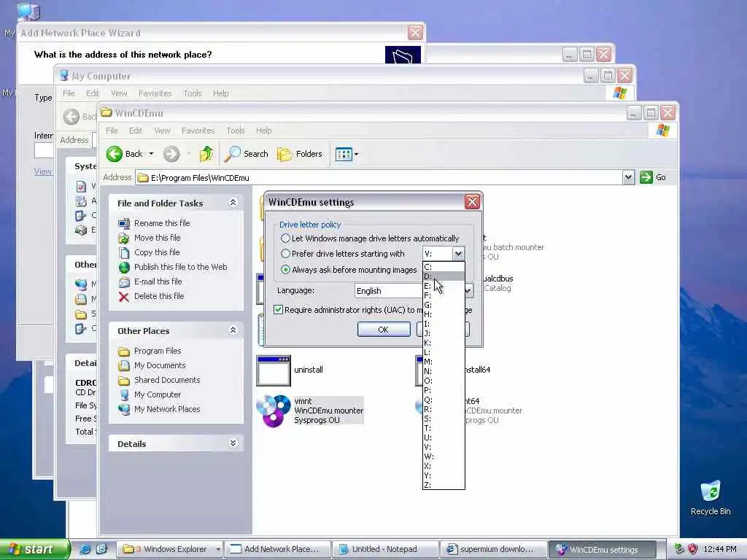Click Publish this file to the Web
The image size is (747, 560).
pyautogui.click(x=181, y=267)
